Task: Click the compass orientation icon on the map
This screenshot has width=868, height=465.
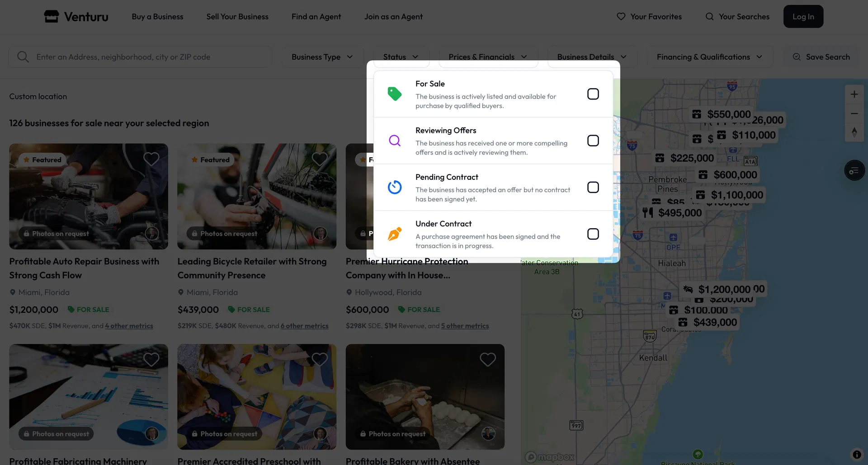Action: (x=854, y=132)
